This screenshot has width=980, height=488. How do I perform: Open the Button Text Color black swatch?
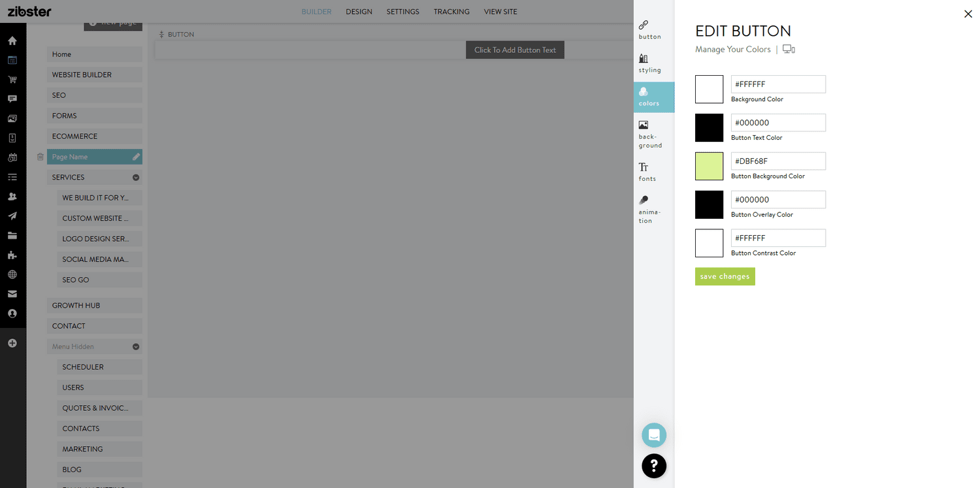pos(709,127)
